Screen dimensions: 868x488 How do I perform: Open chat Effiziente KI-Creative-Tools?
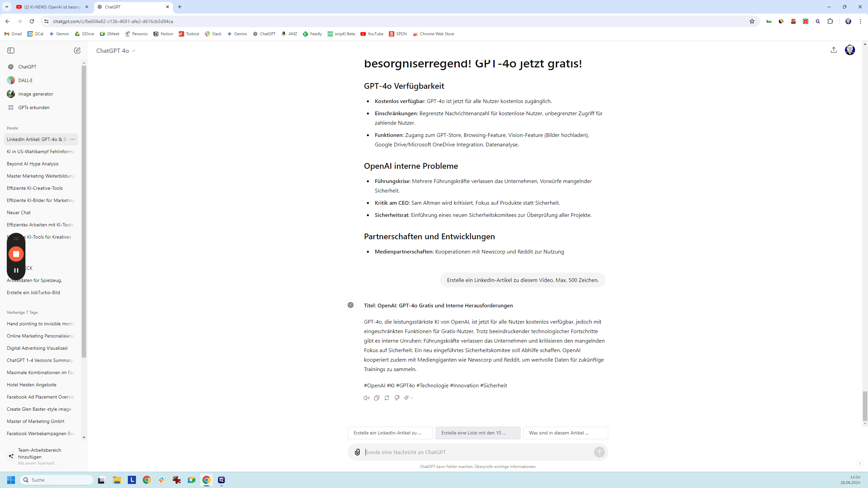click(41, 188)
